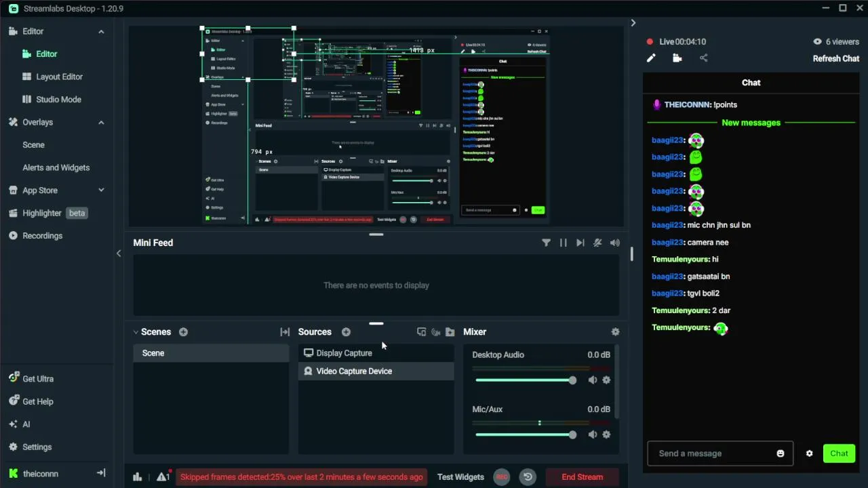Add a new scene with plus icon
Viewport: 868px width, 488px height.
tap(183, 332)
